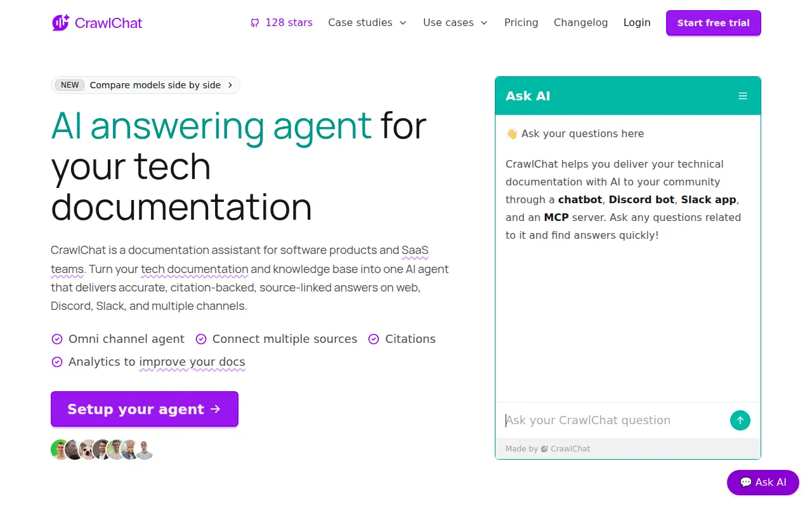Open the Changelog page
812x508 pixels.
coord(580,23)
